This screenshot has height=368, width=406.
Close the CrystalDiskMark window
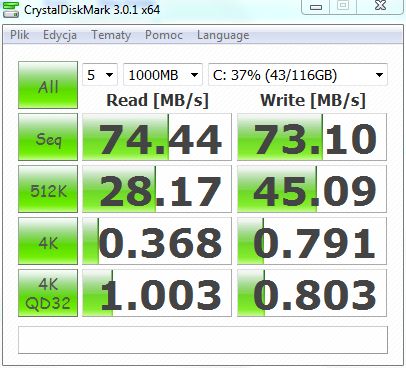[380, 6]
